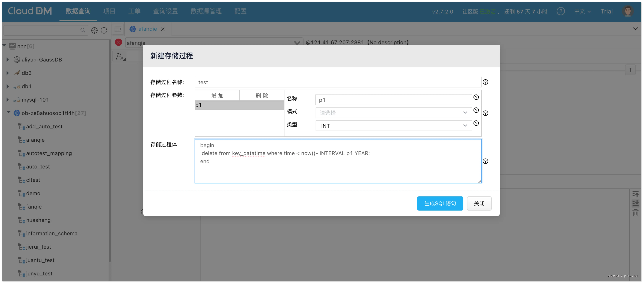
Task: Click help icon next to type INT dropdown
Action: (x=476, y=123)
